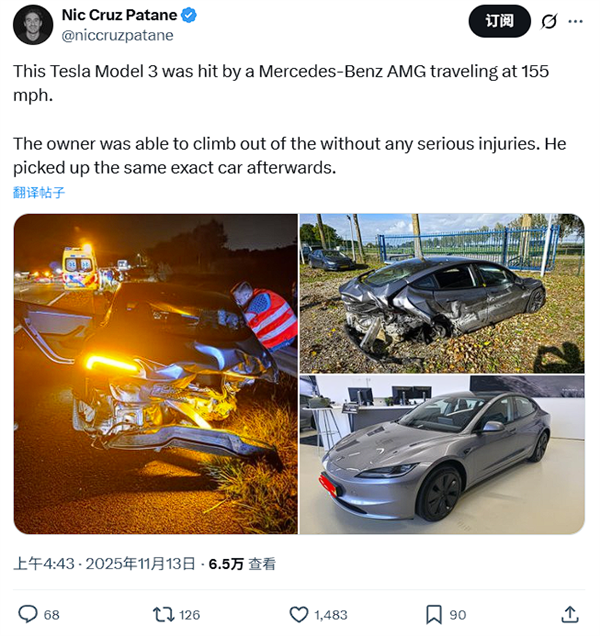
Task: Repost this tweet with the retweet icon
Action: [x=160, y=614]
